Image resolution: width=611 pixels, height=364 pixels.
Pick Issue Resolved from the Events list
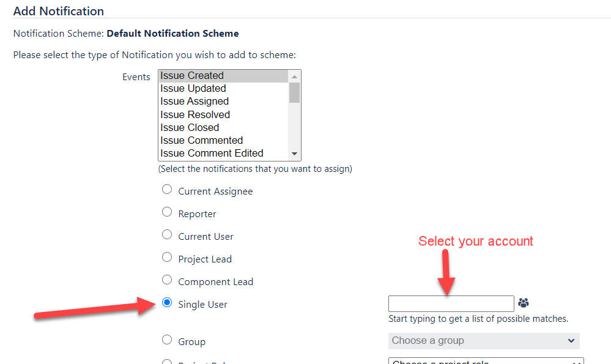pyautogui.click(x=223, y=114)
